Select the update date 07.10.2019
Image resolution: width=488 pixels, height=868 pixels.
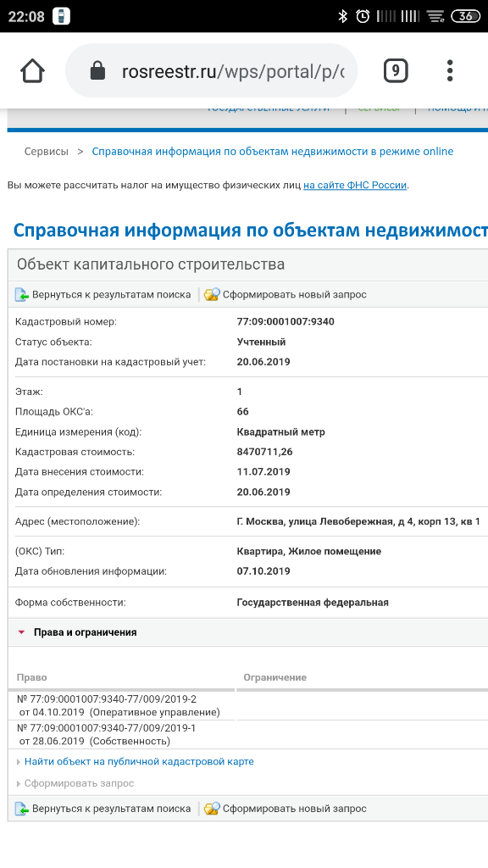263,571
